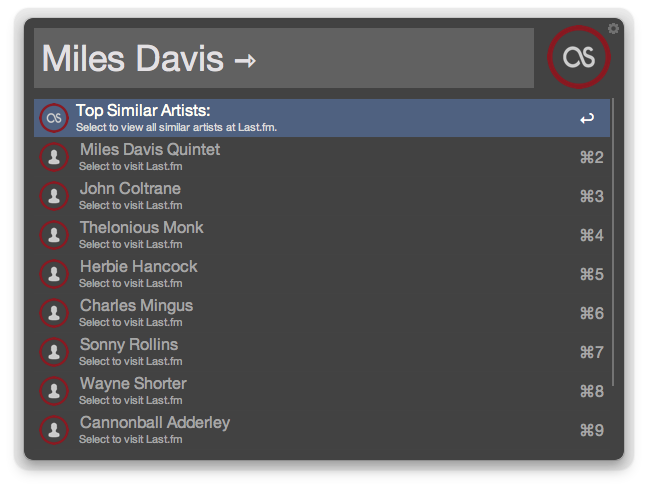
Task: Click the artist icon next to Cannonball Adderley
Action: pos(53,430)
